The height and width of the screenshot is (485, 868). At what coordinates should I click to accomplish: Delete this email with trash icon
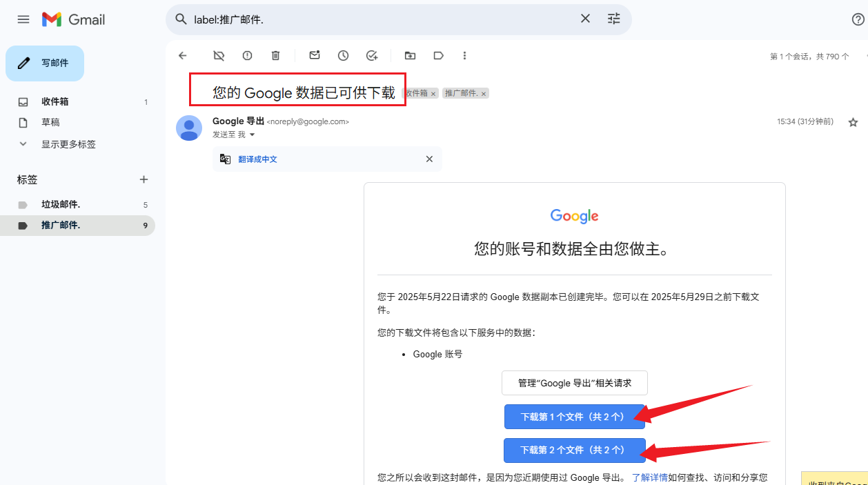[x=275, y=56]
